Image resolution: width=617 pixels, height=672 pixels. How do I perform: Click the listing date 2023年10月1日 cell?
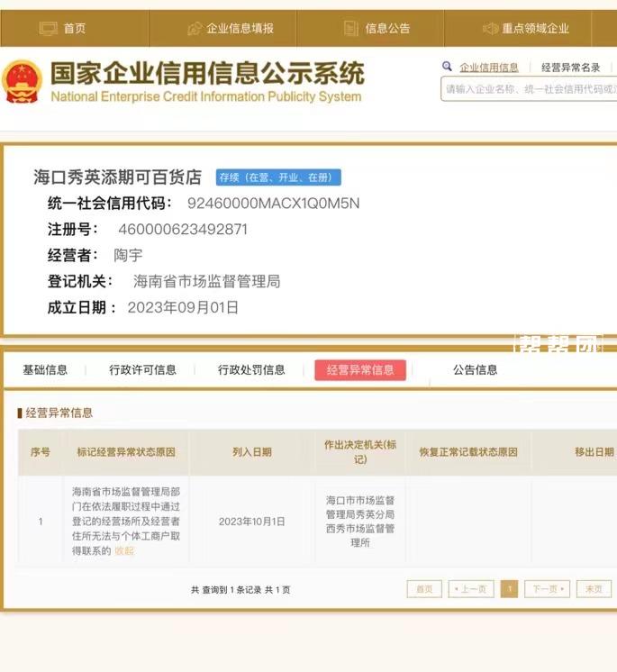(x=252, y=522)
